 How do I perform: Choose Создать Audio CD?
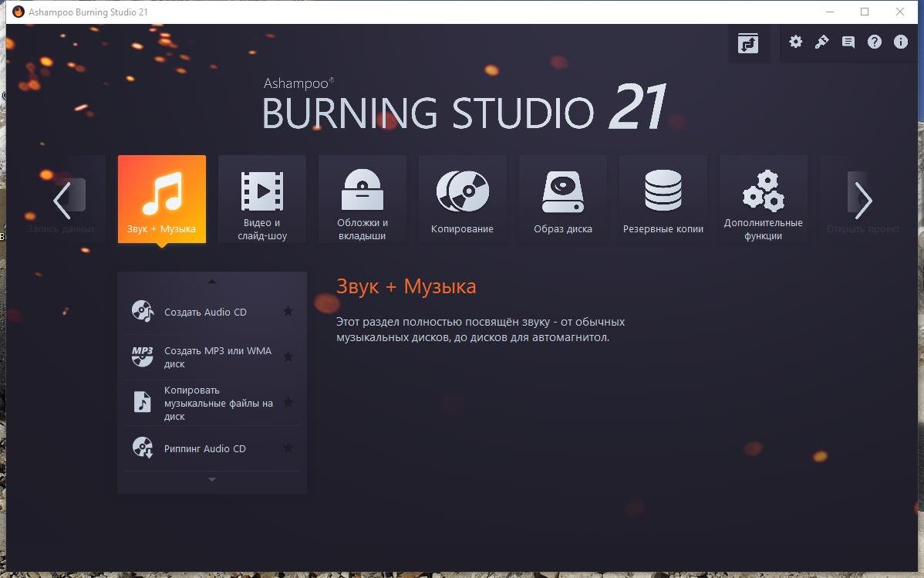click(x=205, y=312)
